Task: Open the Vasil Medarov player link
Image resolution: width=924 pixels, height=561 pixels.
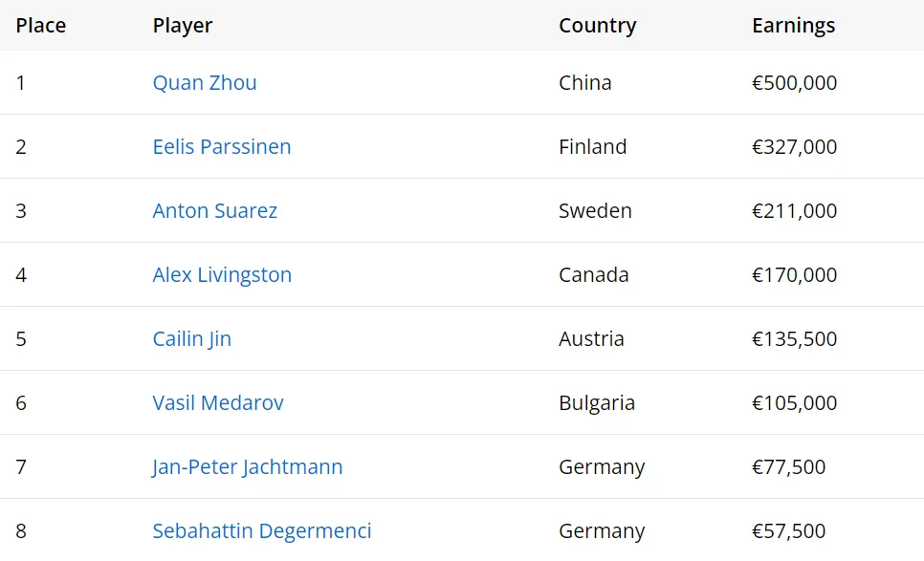Action: (x=218, y=403)
